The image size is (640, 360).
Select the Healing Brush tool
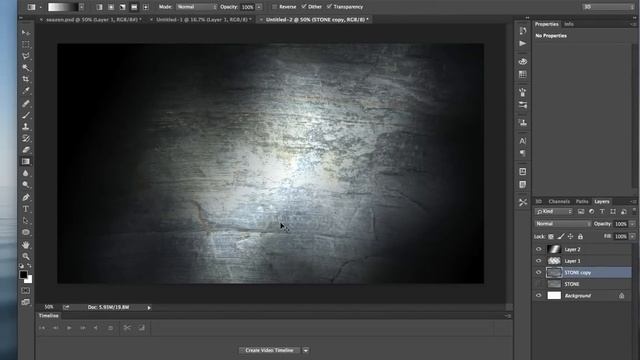pyautogui.click(x=26, y=103)
